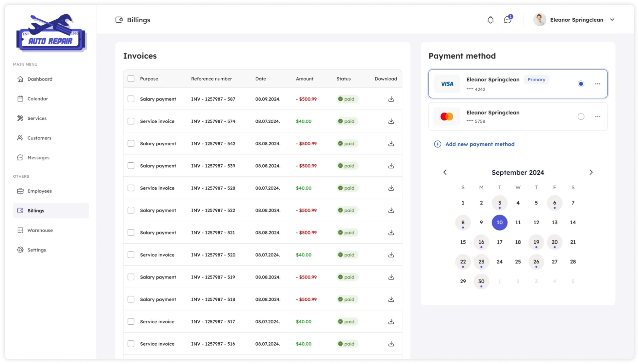Pick September 3 on the calendar
The width and height of the screenshot is (639, 364).
[x=500, y=203]
